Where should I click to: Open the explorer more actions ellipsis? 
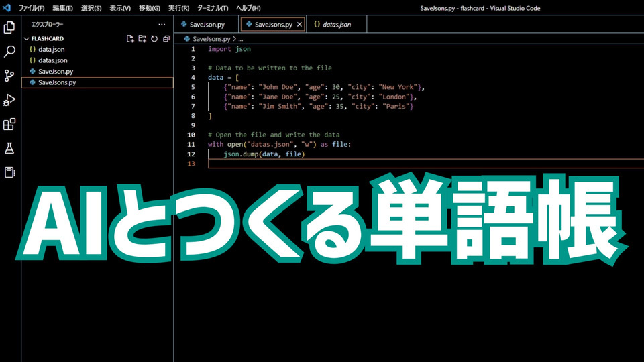[161, 24]
